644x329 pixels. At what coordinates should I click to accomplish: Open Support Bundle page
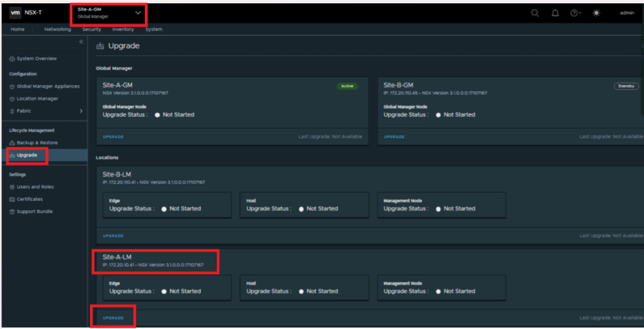click(x=34, y=211)
